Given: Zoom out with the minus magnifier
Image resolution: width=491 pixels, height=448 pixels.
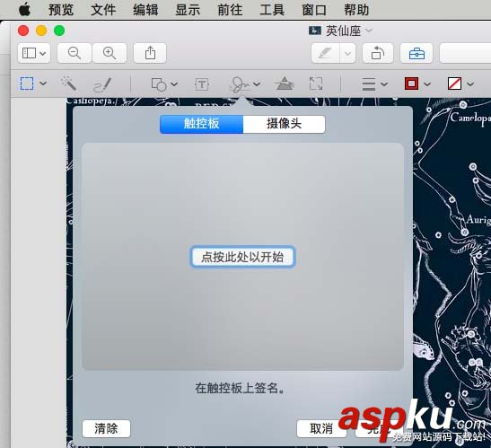Looking at the screenshot, I should tap(75, 53).
